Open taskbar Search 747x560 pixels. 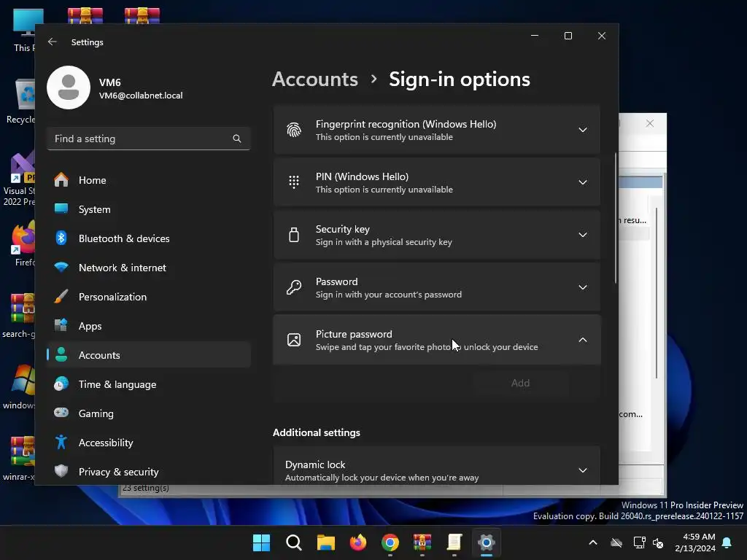294,542
